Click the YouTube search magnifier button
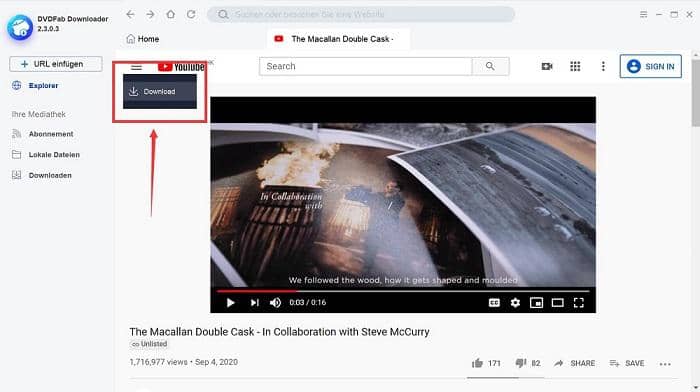Image resolution: width=700 pixels, height=392 pixels. 490,66
